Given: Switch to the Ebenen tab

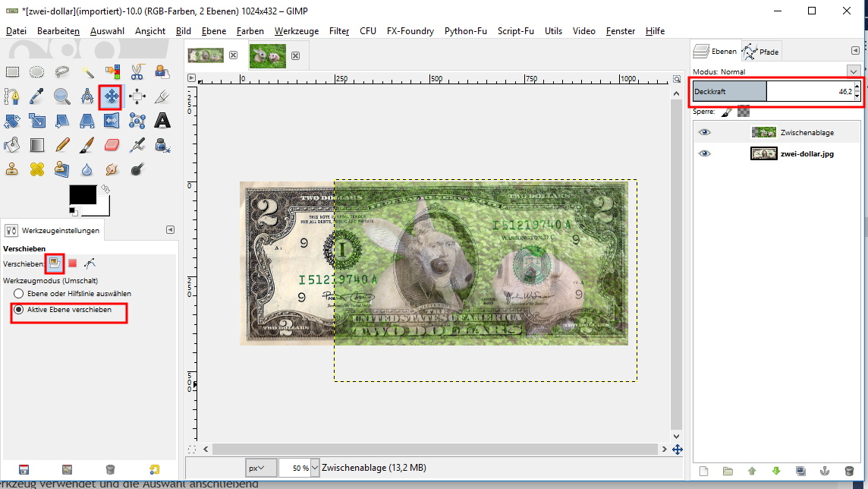Looking at the screenshot, I should (715, 51).
